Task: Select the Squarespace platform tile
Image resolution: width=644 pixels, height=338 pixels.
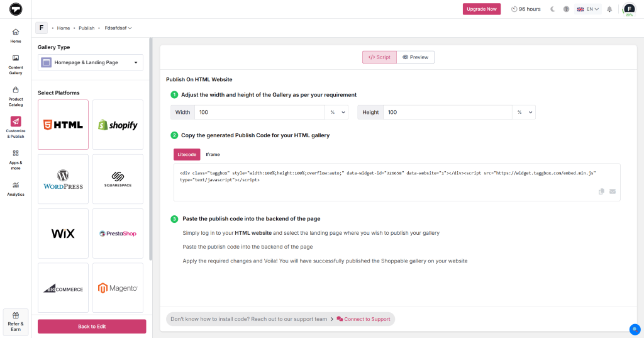Action: point(118,179)
